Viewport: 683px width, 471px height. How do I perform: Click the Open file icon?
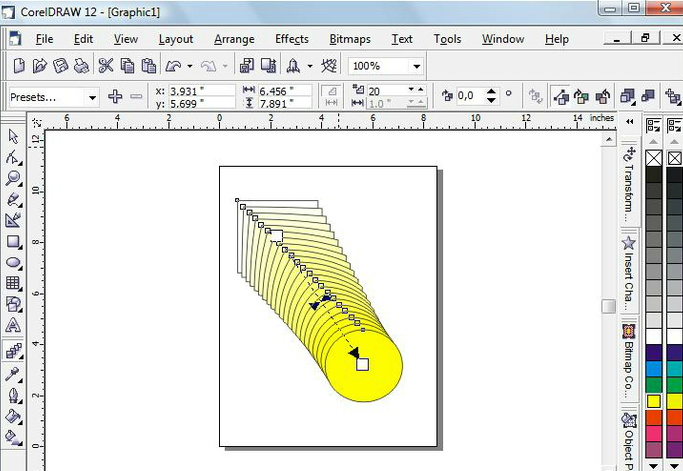pos(40,66)
